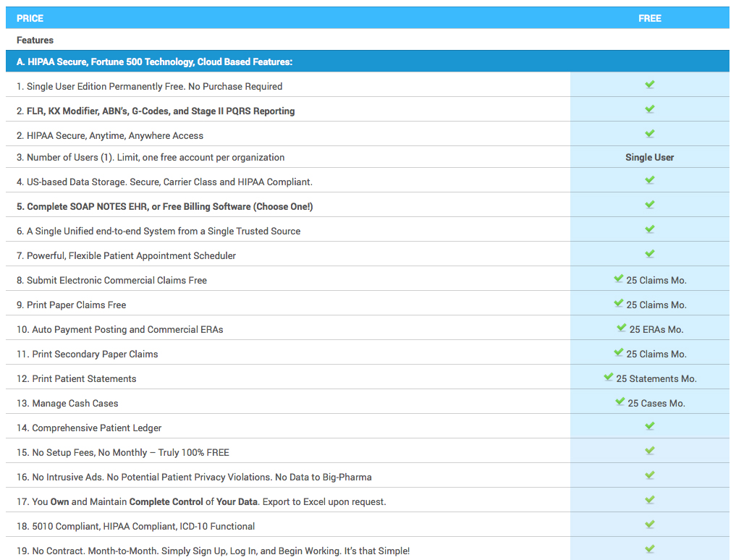The image size is (736, 560).
Task: Click section header A. HIPAA Secure, Fortune 500 Technology
Action: tap(154, 61)
